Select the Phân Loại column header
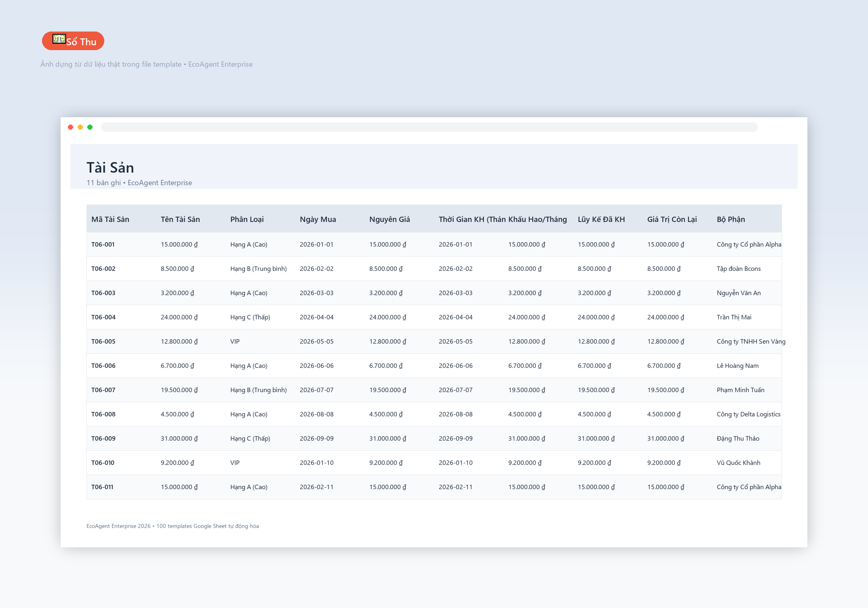868x608 pixels. 247,219
